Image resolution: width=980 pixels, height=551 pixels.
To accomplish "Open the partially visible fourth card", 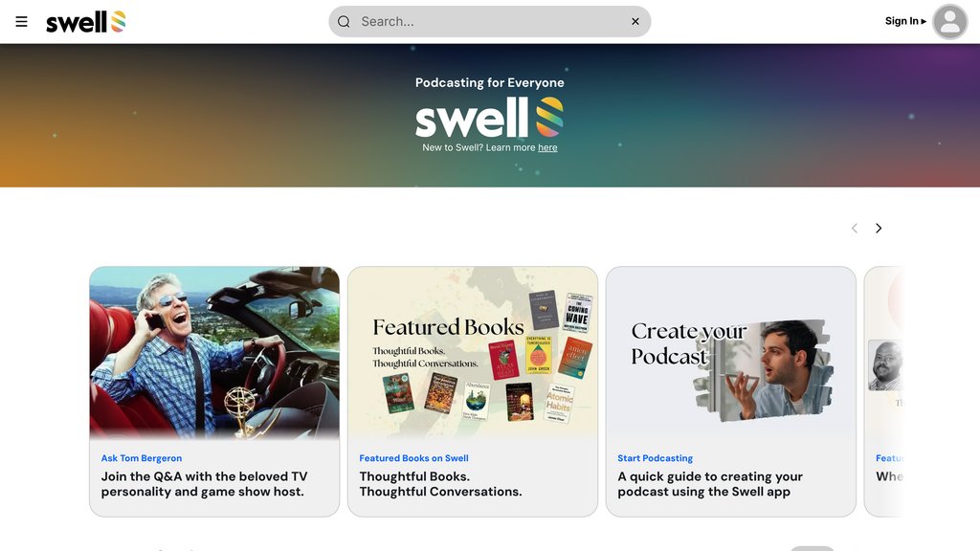I will tap(883, 391).
